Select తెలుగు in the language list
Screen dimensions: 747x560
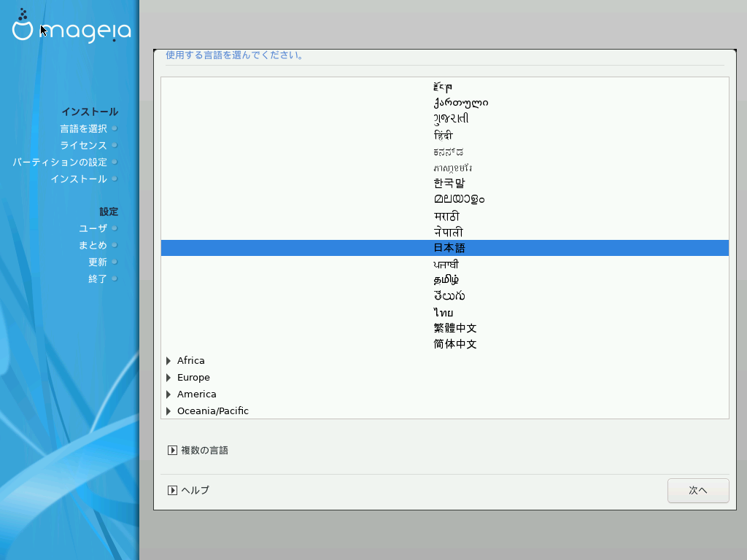coord(445,296)
